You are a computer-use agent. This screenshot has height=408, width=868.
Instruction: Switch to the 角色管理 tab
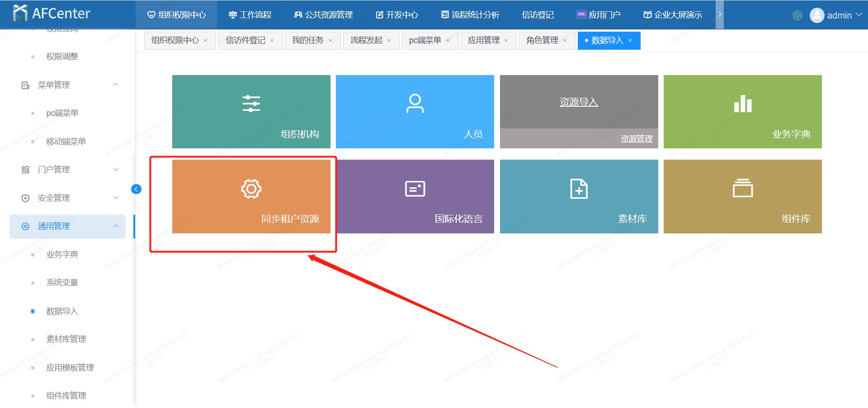(542, 40)
